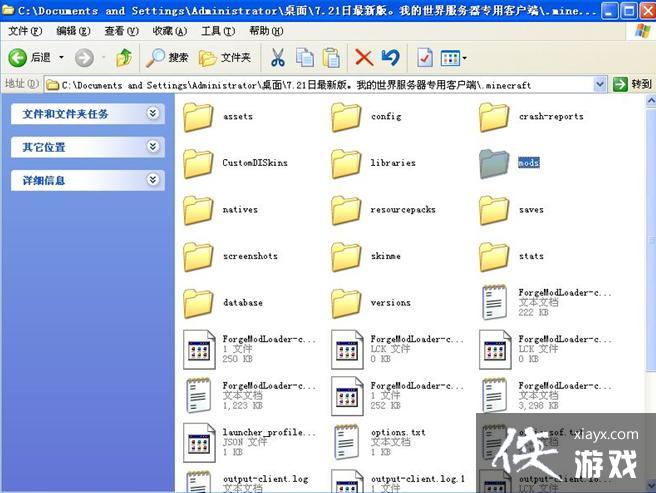Click the Copy toolbar icon
Screen dimensions: 656x493
pos(304,58)
